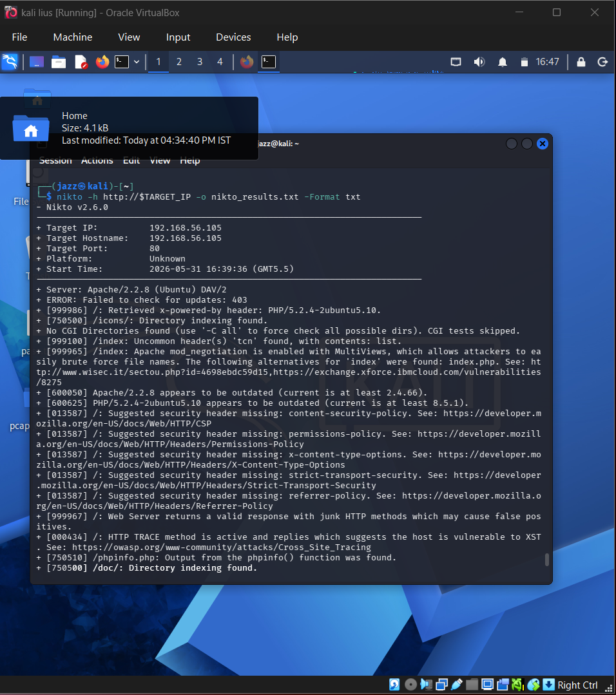
Task: Select the Firefox window in the taskbar
Action: click(x=247, y=62)
